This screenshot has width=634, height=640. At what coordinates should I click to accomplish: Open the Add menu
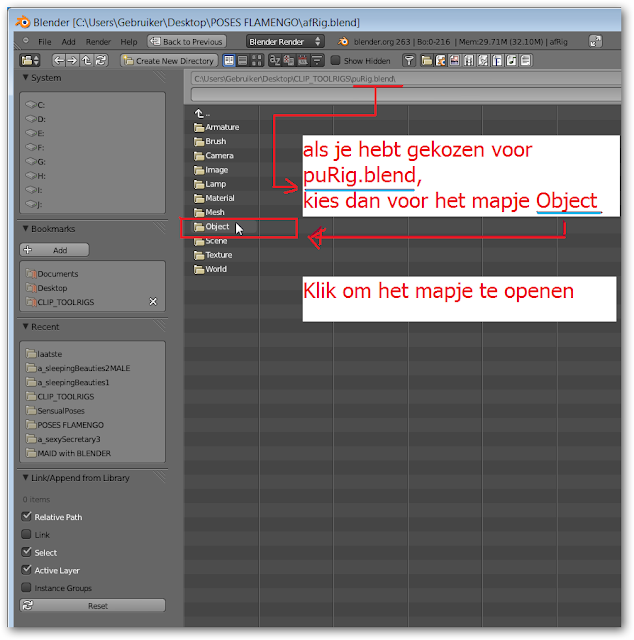[x=69, y=42]
